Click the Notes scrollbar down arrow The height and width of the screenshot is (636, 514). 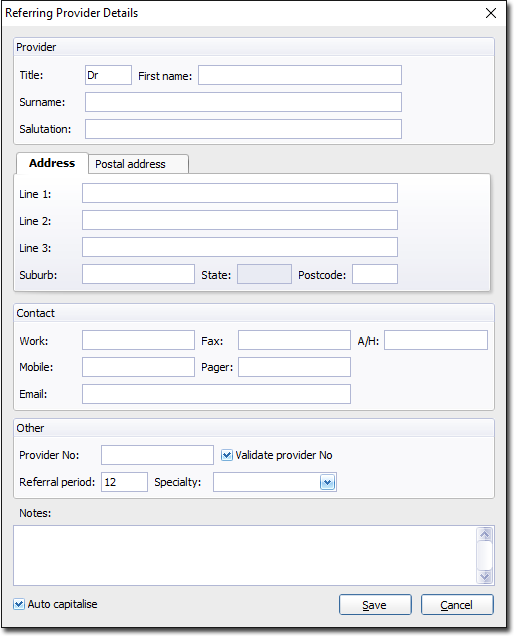(x=485, y=576)
